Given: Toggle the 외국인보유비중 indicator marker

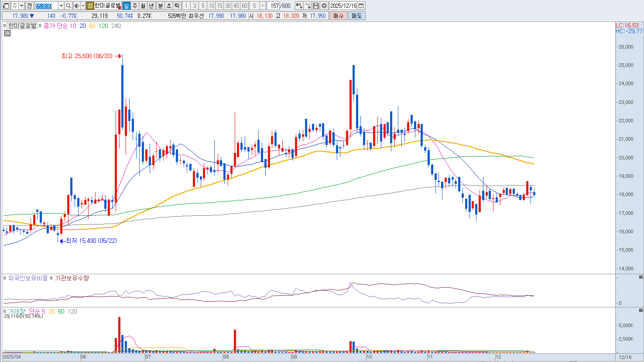Looking at the screenshot, I should pos(5,278).
